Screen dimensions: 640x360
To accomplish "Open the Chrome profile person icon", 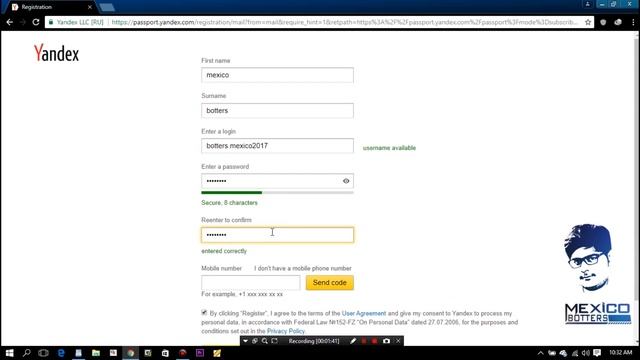I will click(587, 4).
